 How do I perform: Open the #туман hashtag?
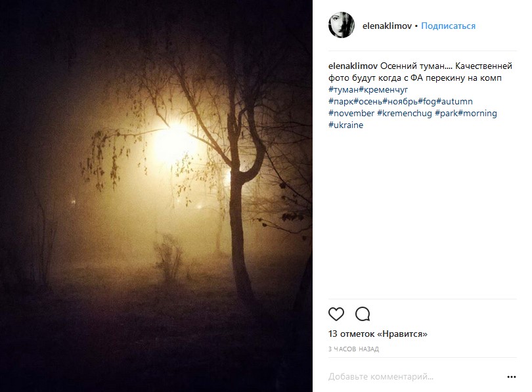click(344, 89)
